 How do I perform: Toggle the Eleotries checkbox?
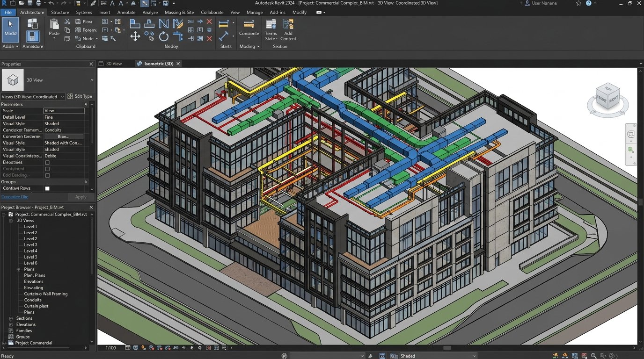(x=47, y=163)
